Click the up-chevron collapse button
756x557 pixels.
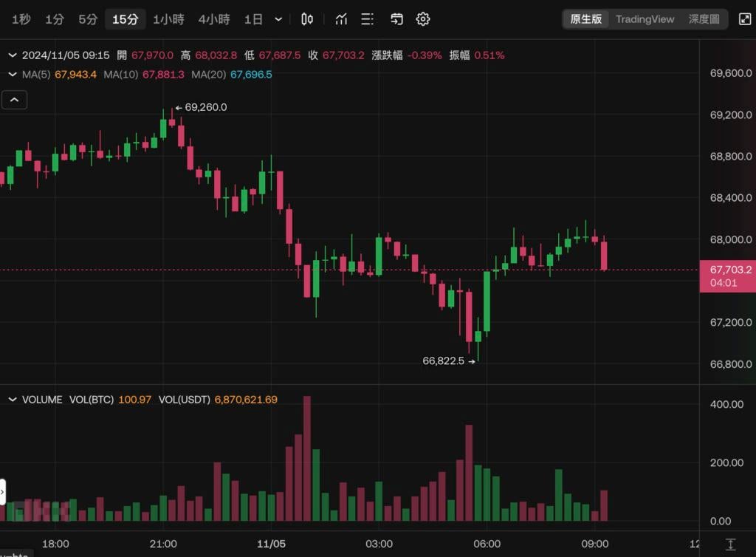[x=15, y=100]
